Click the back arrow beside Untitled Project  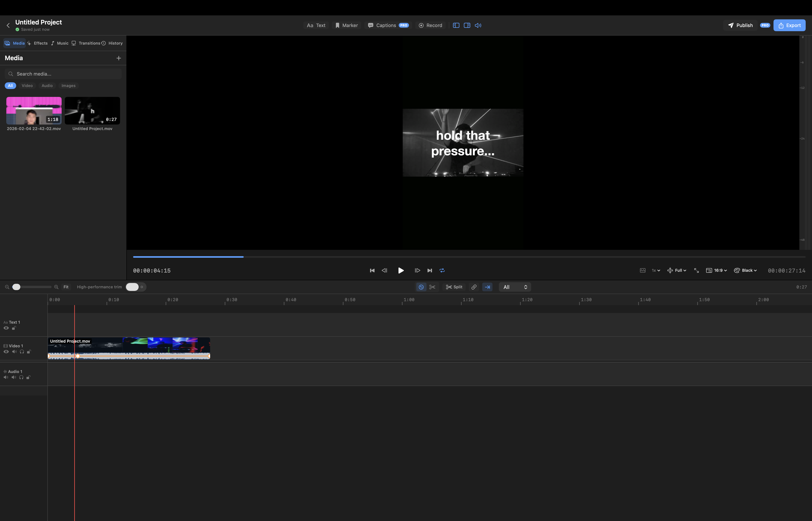pyautogui.click(x=8, y=25)
